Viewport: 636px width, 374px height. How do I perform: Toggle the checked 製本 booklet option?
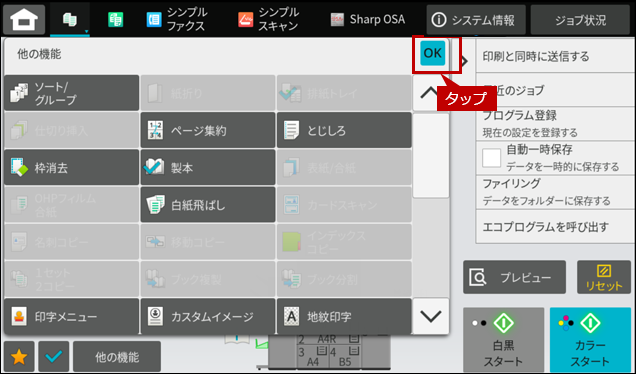pyautogui.click(x=208, y=168)
